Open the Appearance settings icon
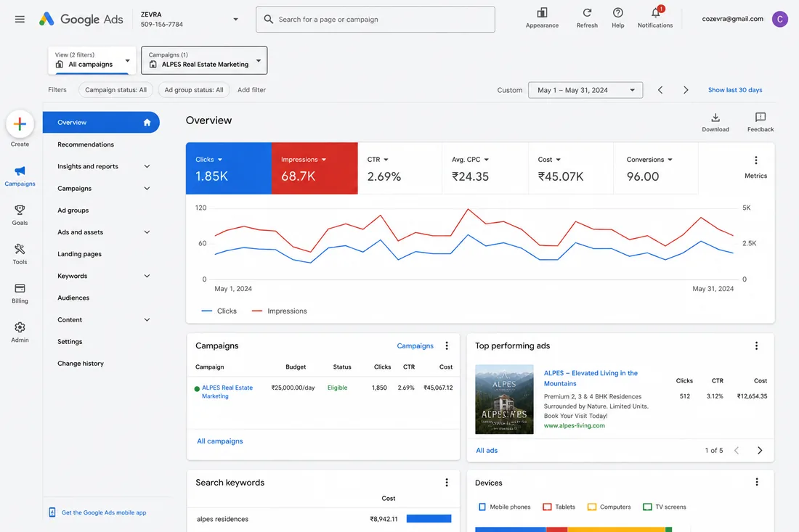 (x=542, y=13)
